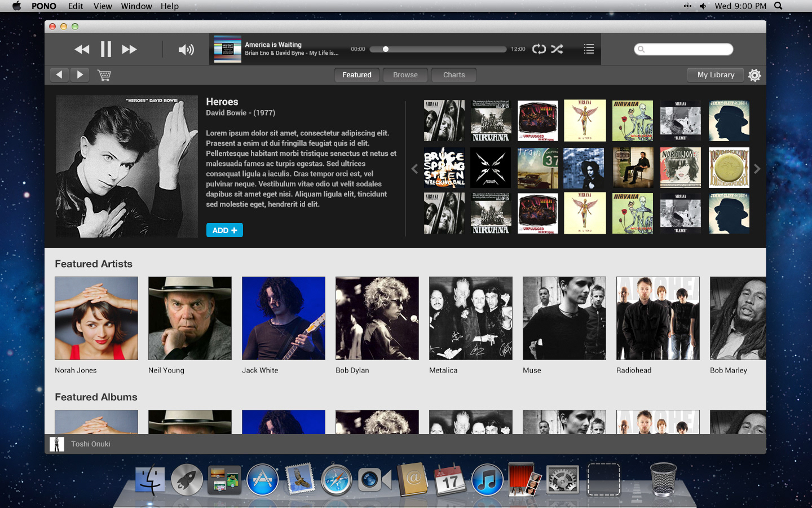Screen dimensions: 812x508
Task: Select Norah Jones artist photo
Action: (96, 318)
